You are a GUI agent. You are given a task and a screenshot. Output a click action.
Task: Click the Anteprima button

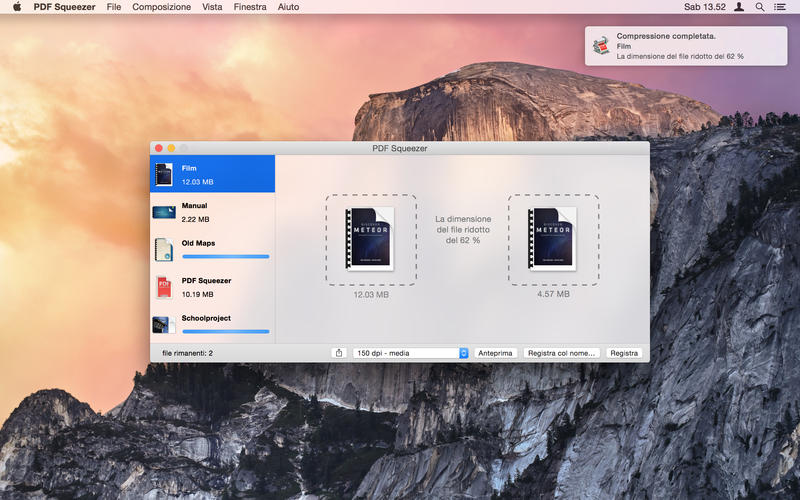[x=495, y=353]
